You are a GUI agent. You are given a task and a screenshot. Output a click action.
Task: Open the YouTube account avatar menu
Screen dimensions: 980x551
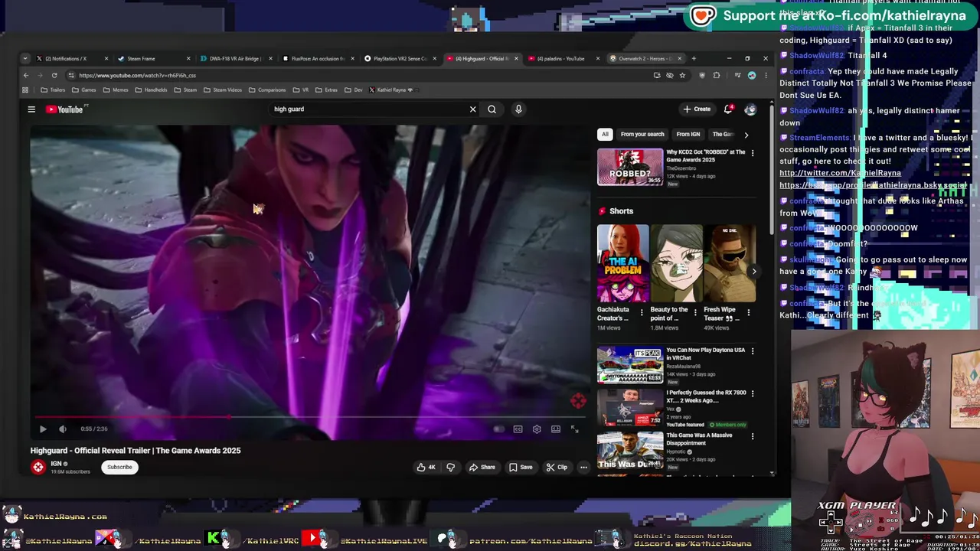750,109
